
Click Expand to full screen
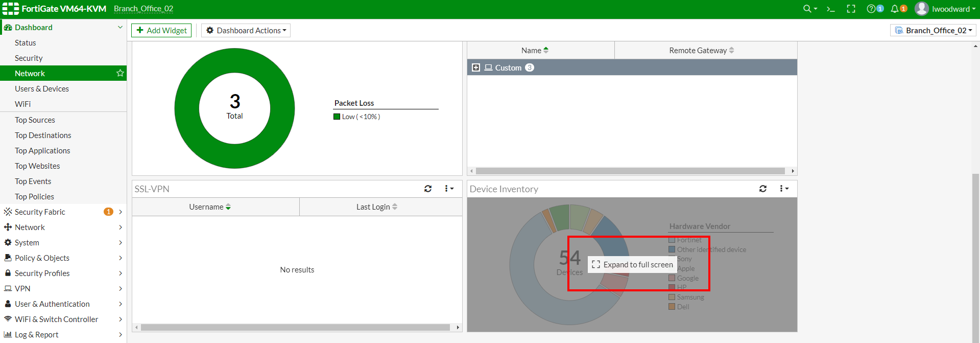click(x=632, y=264)
